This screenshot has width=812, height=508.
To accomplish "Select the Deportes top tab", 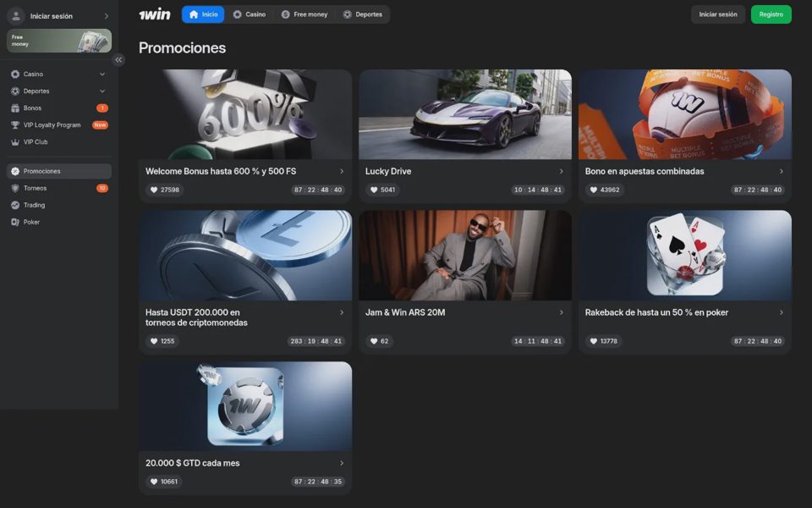I will point(363,14).
